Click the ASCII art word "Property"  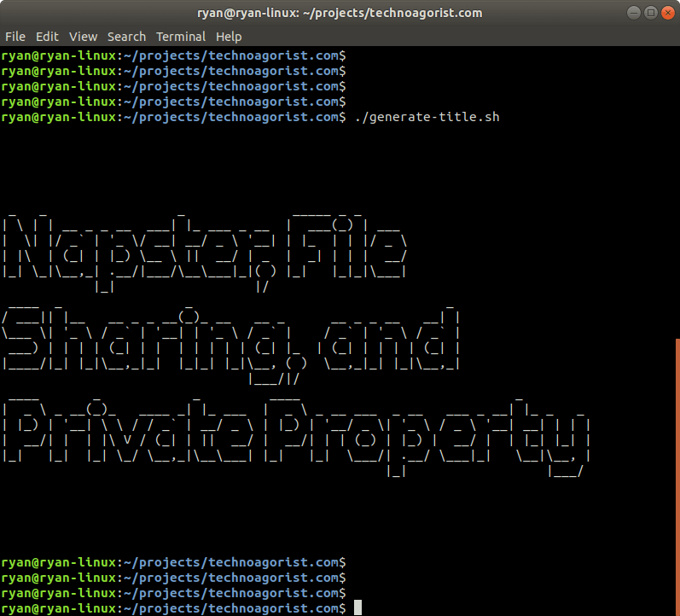[431, 437]
